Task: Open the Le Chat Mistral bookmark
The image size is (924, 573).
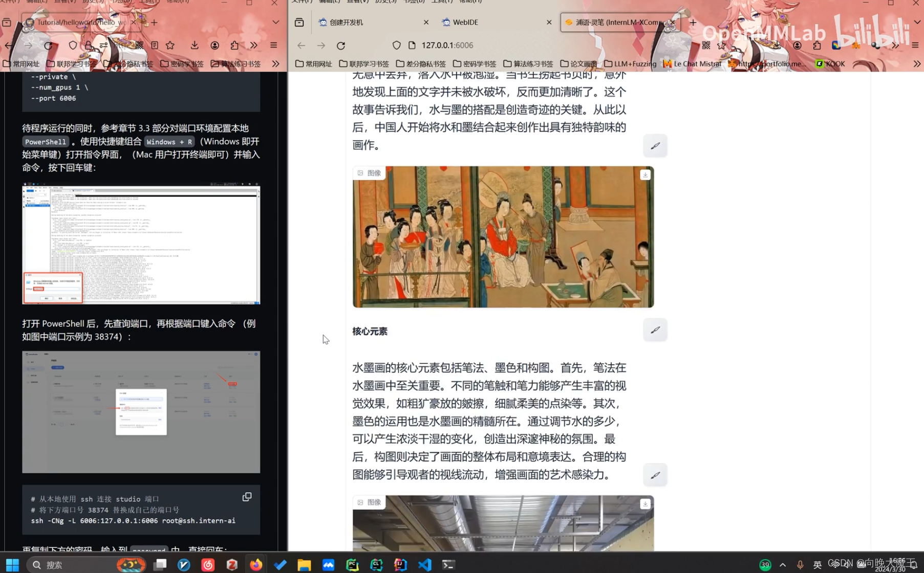Action: pos(692,64)
